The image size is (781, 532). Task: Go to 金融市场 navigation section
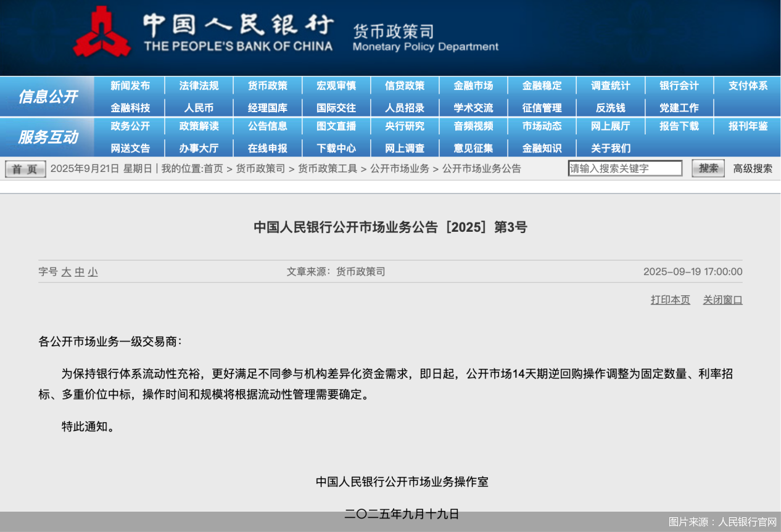point(473,86)
